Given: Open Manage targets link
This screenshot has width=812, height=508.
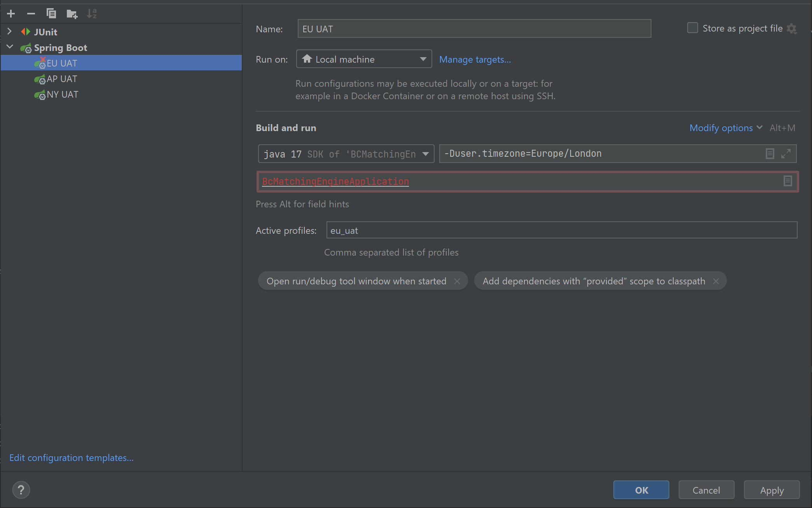Looking at the screenshot, I should click(475, 59).
